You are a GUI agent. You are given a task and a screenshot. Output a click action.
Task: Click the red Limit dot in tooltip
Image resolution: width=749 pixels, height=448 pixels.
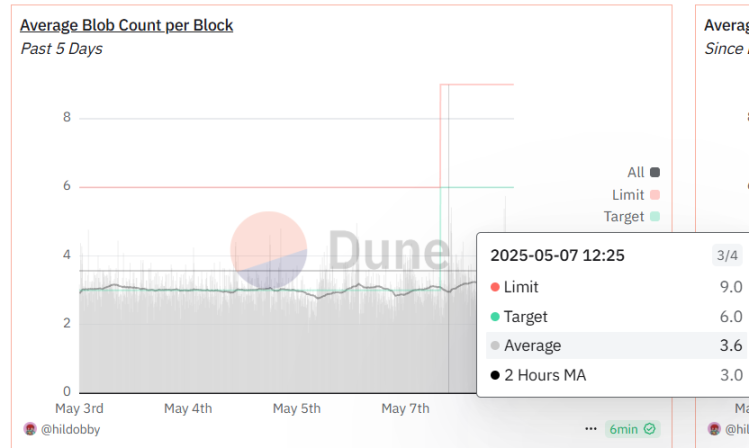click(495, 287)
